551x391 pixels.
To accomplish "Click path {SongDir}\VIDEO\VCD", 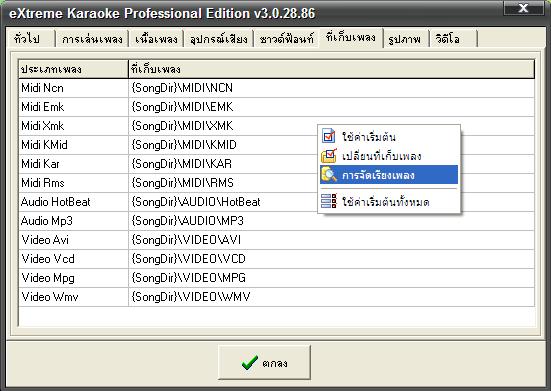I will [188, 259].
